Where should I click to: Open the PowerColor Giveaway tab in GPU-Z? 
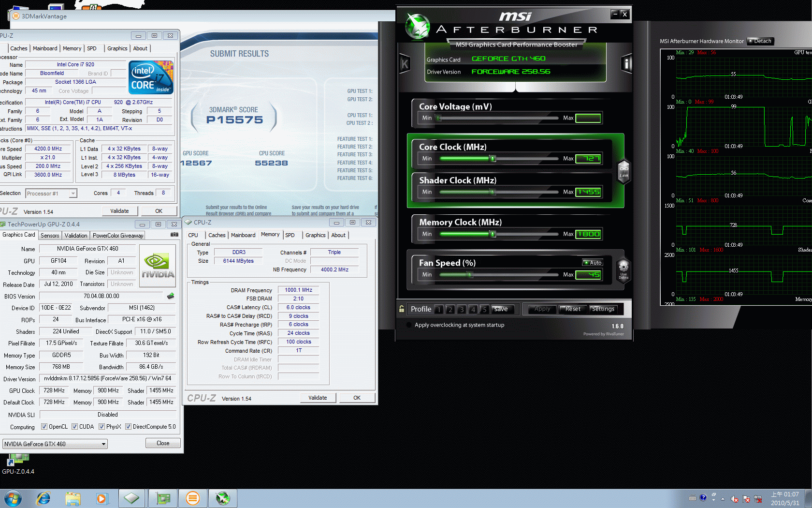click(x=118, y=236)
